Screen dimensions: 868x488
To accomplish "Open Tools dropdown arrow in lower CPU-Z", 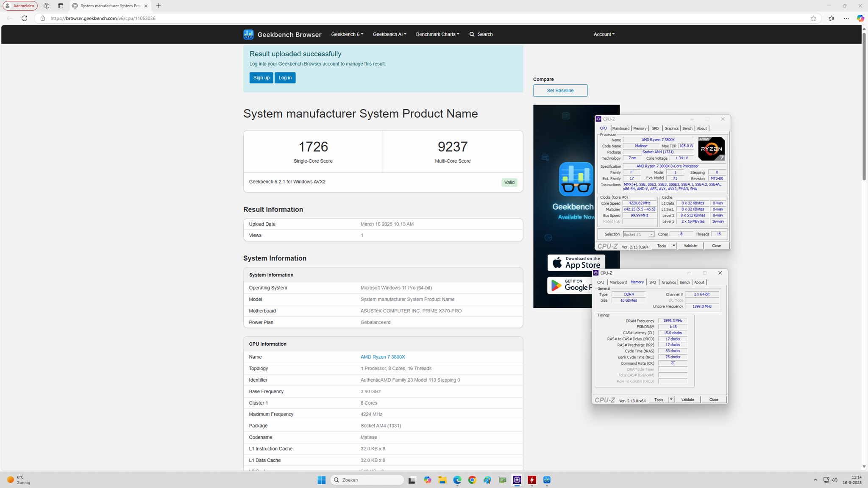I will pyautogui.click(x=671, y=400).
